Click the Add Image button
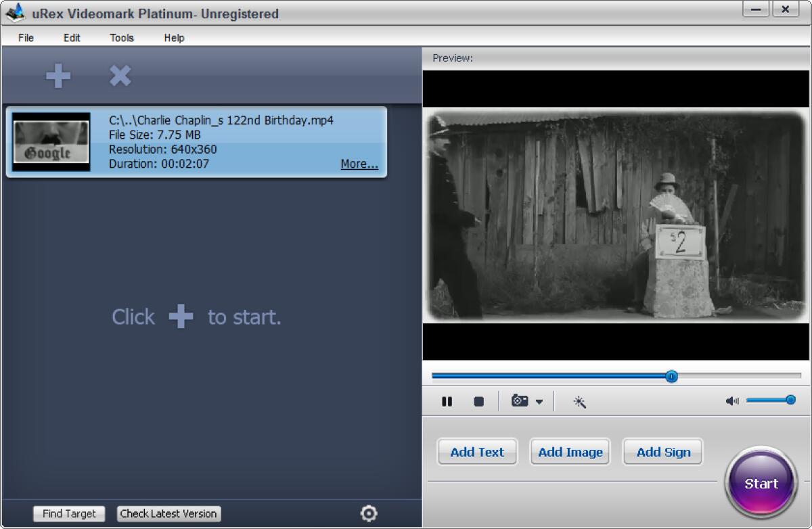This screenshot has width=812, height=529. [x=570, y=452]
